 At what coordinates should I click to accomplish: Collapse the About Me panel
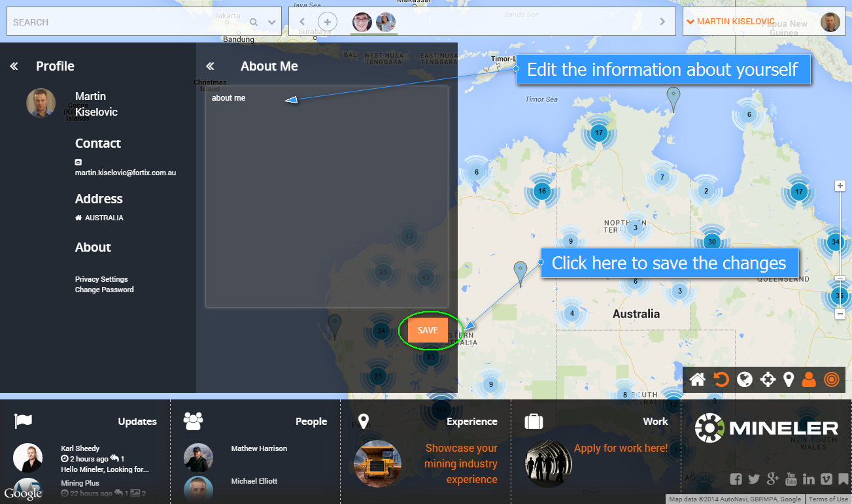[210, 66]
